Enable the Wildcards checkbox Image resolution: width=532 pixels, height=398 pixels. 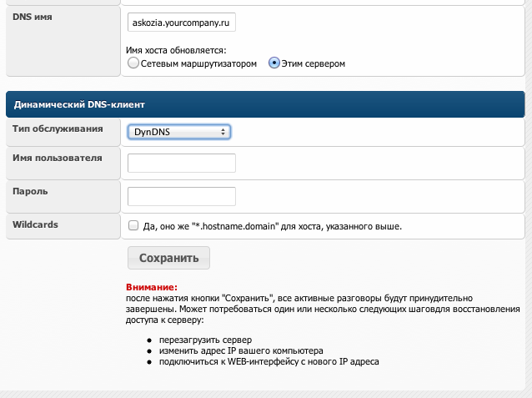pos(133,225)
